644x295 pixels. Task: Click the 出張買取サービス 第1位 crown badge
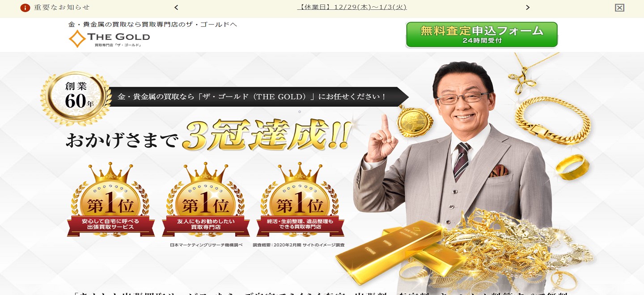click(111, 199)
